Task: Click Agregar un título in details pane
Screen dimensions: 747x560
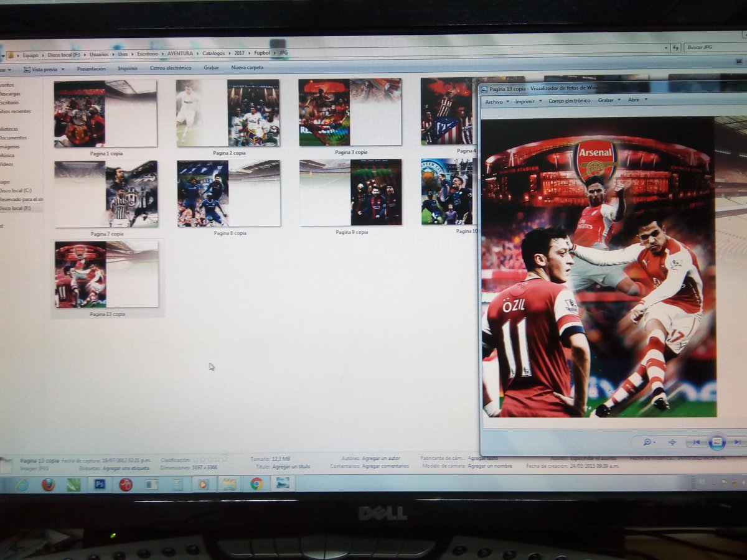Action: 291,466
